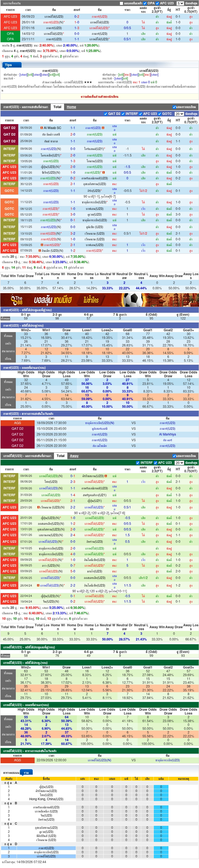The width and height of the screenshot is (199, 868).
Task: Toggle INTERF filter in เกาหลีใต้(U23) section
Action: coord(138,463)
